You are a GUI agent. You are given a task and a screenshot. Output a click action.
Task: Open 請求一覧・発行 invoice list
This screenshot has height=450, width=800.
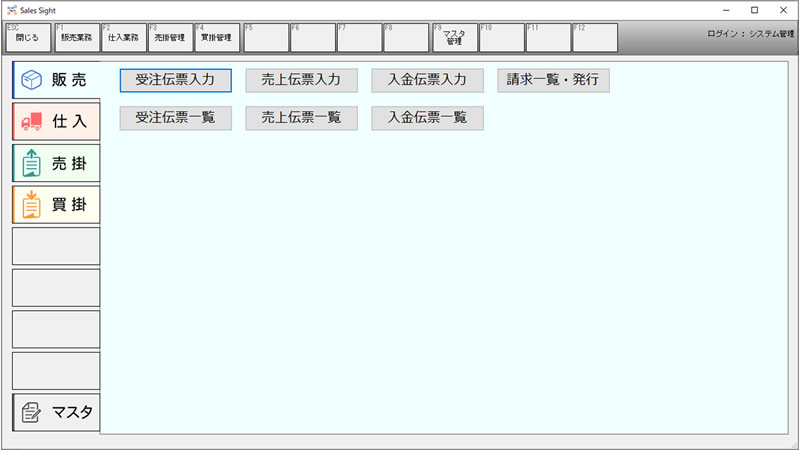point(553,80)
